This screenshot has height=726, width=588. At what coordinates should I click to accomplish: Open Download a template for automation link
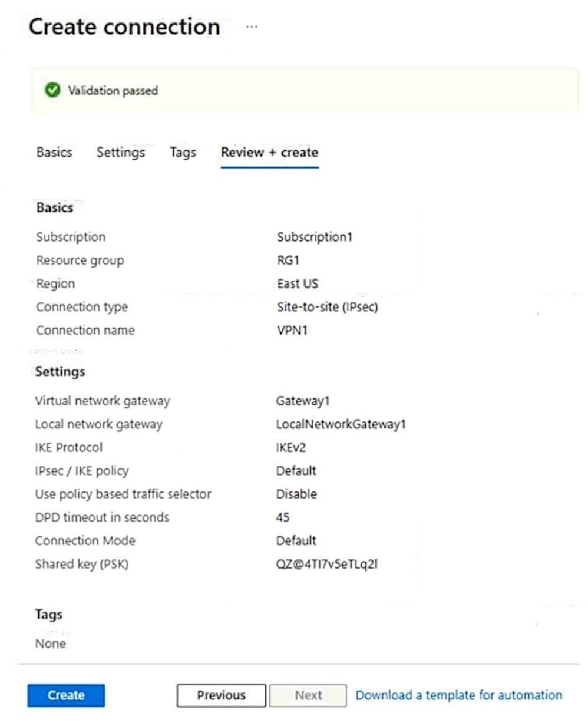458,695
